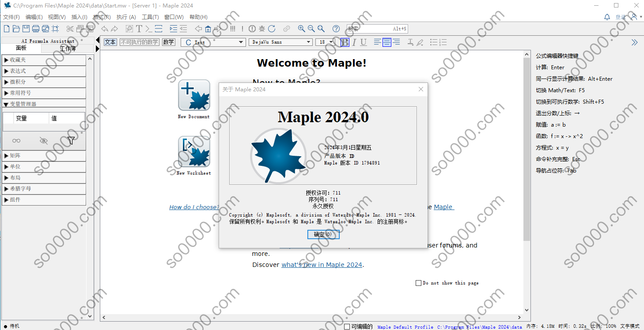Image resolution: width=644 pixels, height=330 pixels.
Task: Expand the 矩阵 palette
Action: tap(44, 156)
